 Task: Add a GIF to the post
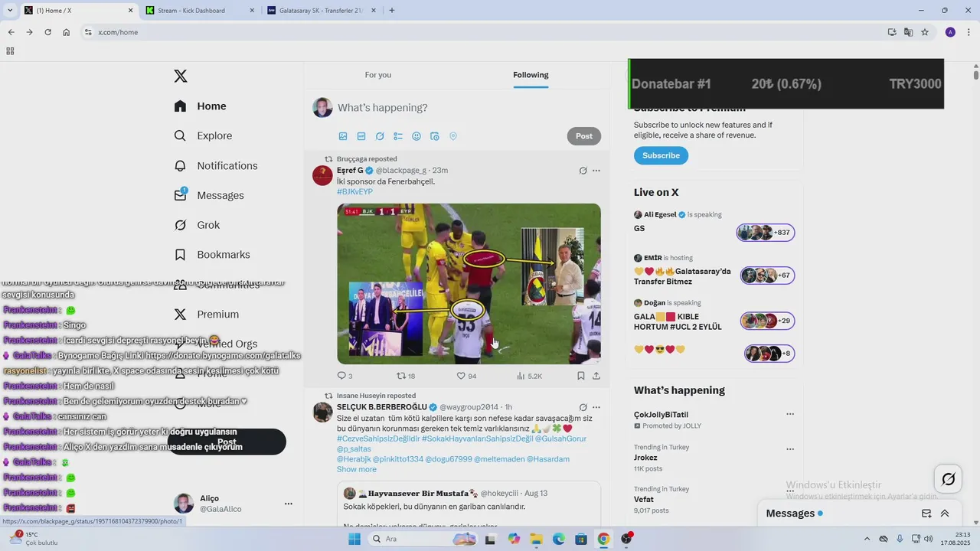(361, 136)
